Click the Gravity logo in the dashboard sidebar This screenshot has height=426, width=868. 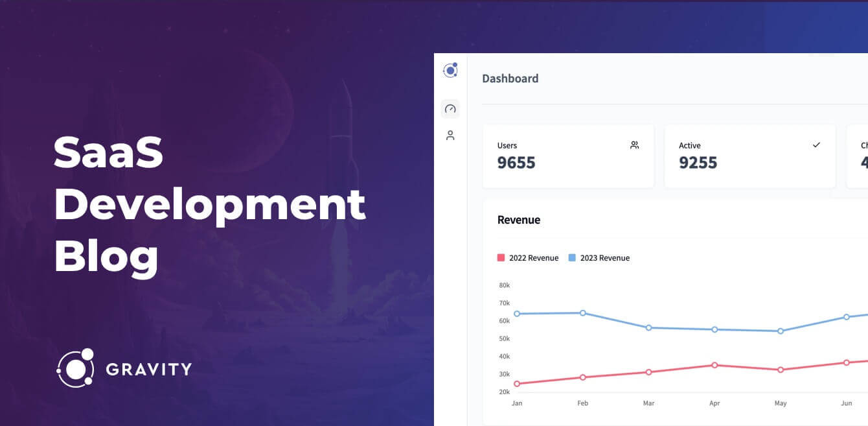click(450, 70)
